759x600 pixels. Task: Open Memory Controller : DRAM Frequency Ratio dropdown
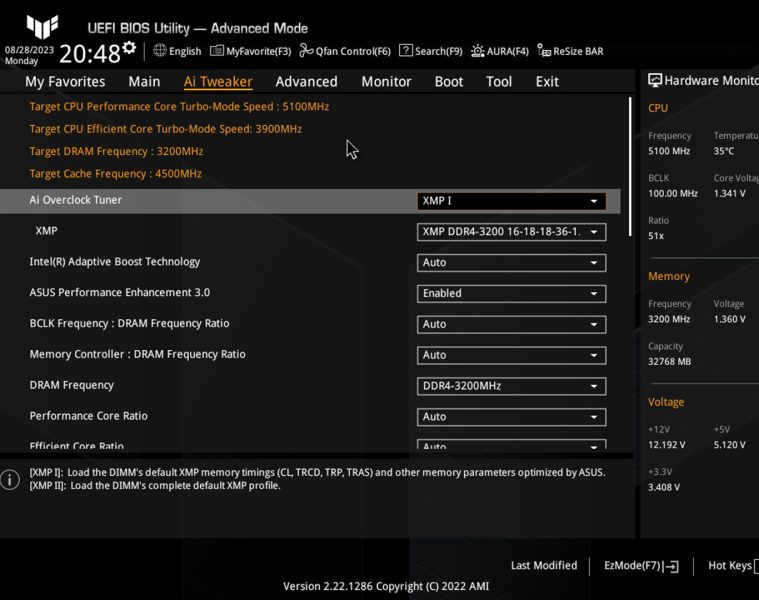tap(511, 355)
